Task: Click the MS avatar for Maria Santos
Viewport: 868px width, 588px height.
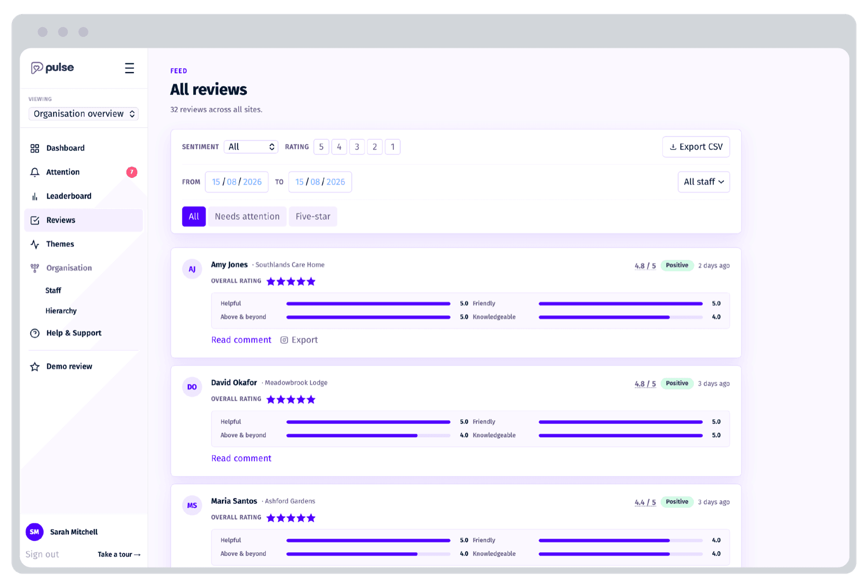Action: pyautogui.click(x=192, y=506)
